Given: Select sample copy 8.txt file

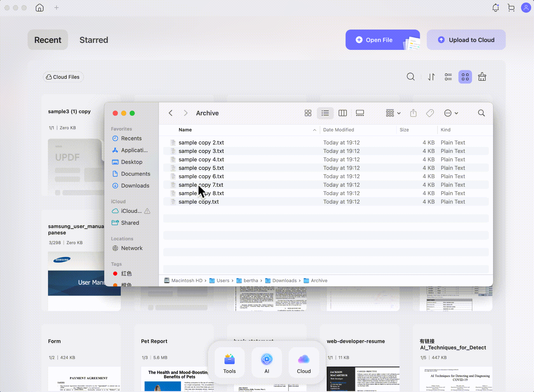Looking at the screenshot, I should (326, 193).
